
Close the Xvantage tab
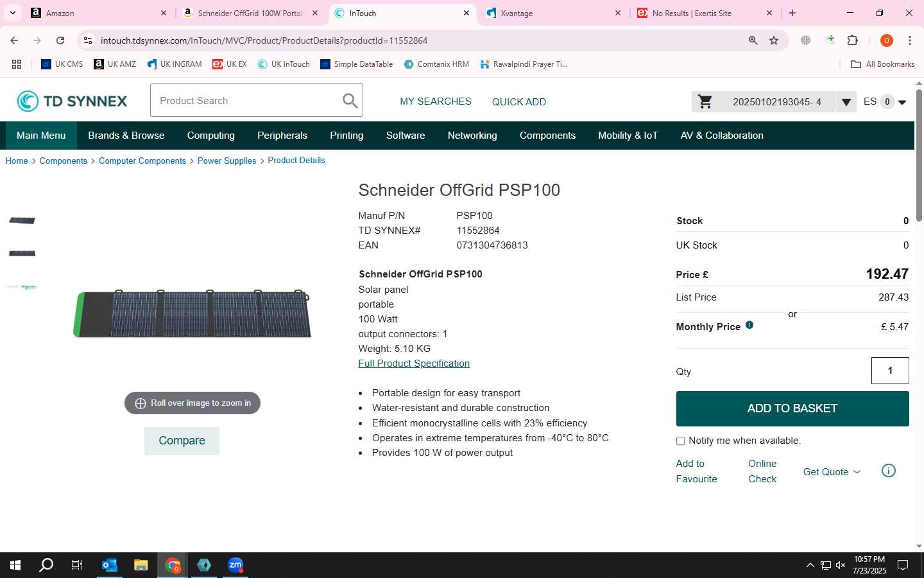click(618, 13)
